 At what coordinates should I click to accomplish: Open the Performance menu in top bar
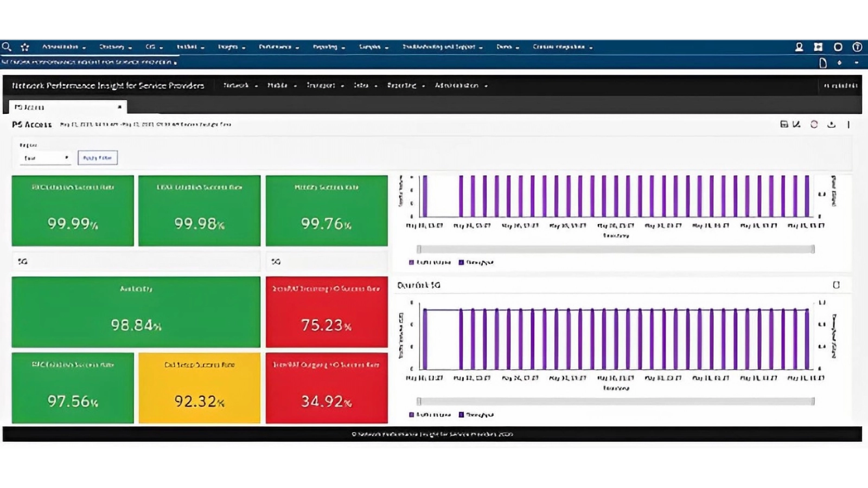(x=278, y=47)
